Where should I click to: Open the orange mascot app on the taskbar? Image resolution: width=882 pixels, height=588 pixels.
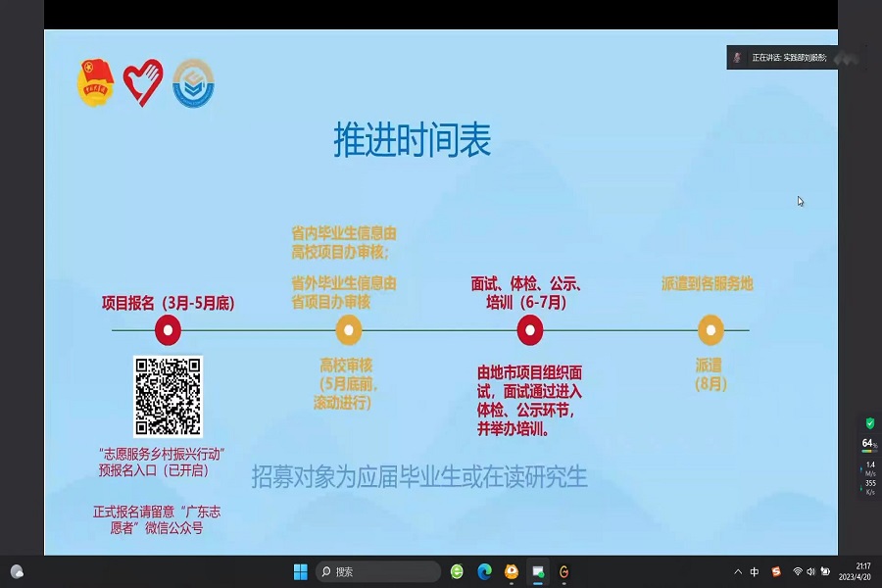click(x=511, y=571)
